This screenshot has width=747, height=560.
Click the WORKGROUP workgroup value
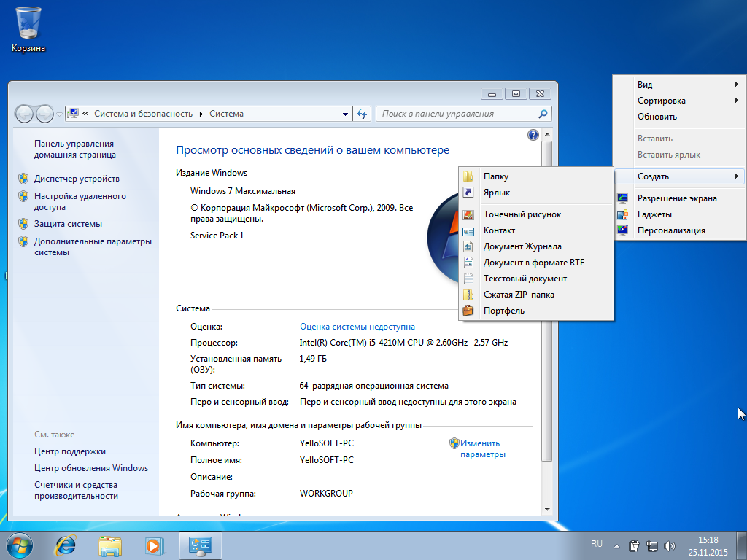326,494
